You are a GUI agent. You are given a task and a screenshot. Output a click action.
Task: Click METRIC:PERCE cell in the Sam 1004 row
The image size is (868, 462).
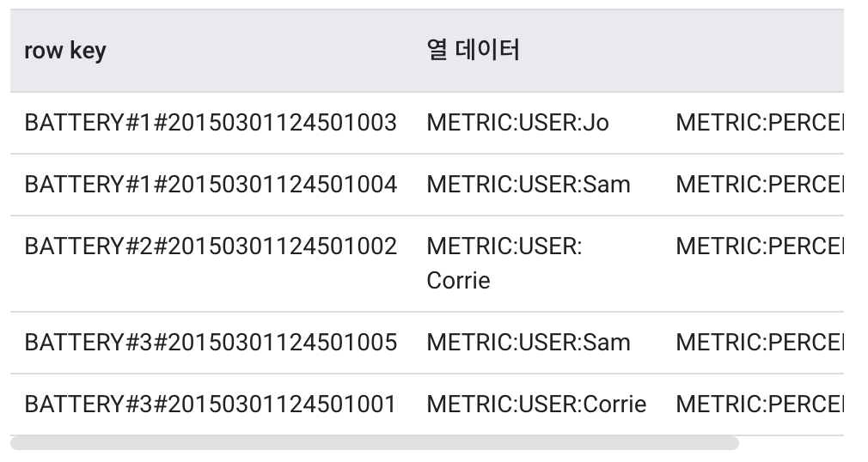[760, 185]
